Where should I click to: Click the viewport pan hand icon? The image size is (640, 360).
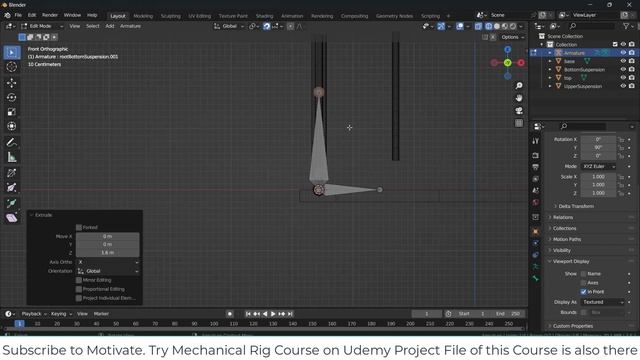click(519, 98)
